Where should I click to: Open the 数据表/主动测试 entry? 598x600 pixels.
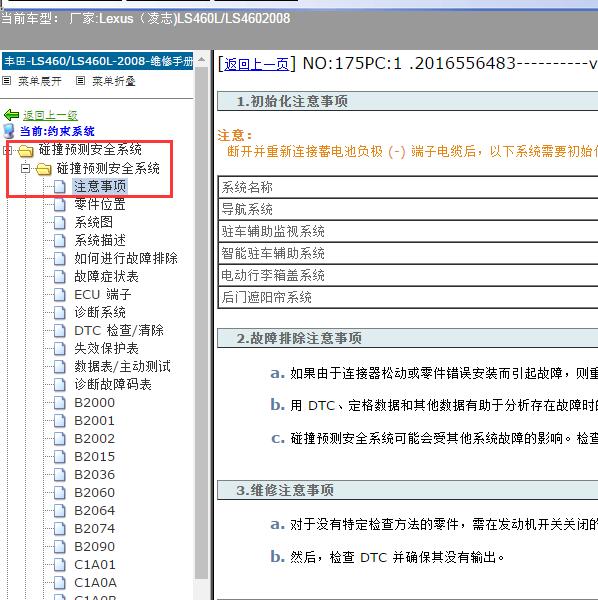click(x=122, y=366)
